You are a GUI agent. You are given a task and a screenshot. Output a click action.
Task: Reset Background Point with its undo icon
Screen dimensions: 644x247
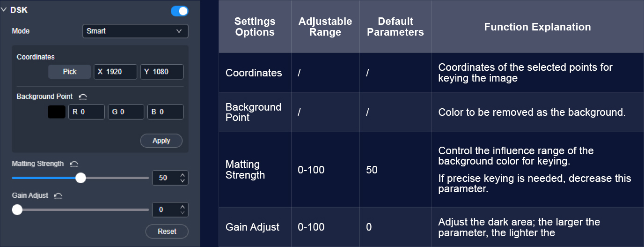tap(83, 97)
